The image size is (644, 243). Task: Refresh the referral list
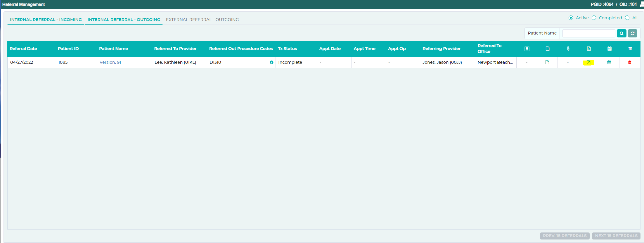[633, 33]
